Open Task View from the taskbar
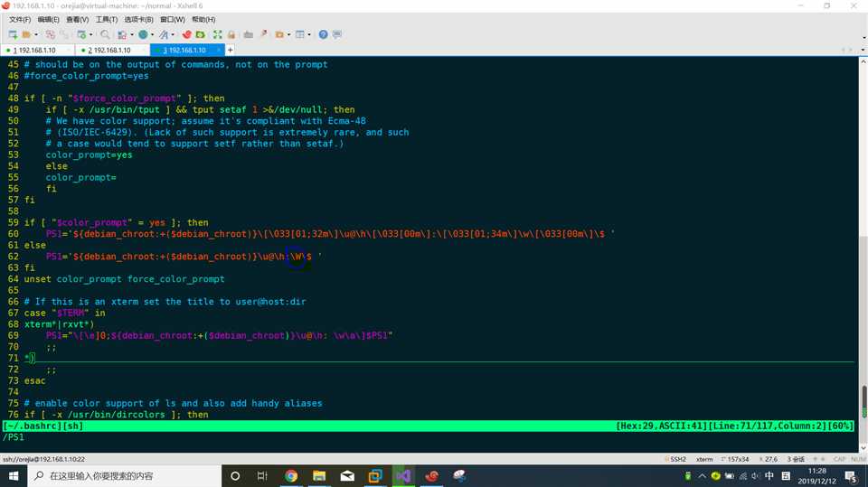The width and height of the screenshot is (868, 487). click(x=262, y=476)
